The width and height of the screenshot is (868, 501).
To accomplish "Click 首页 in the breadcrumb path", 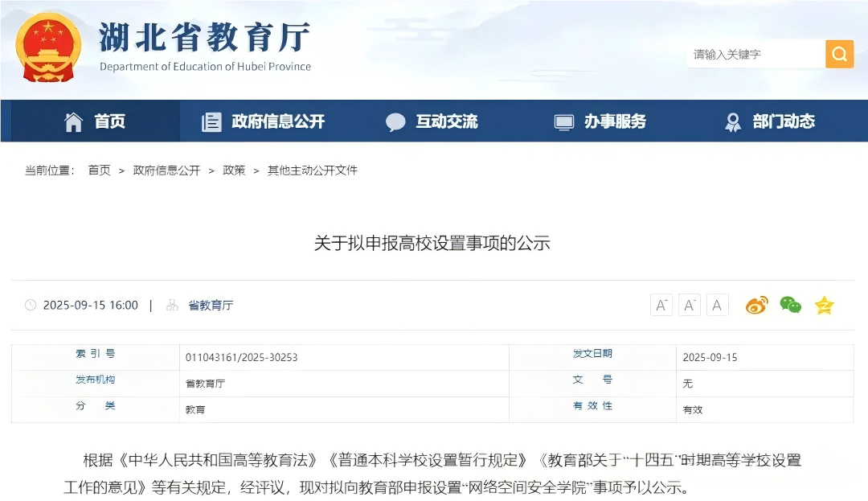I will (99, 170).
